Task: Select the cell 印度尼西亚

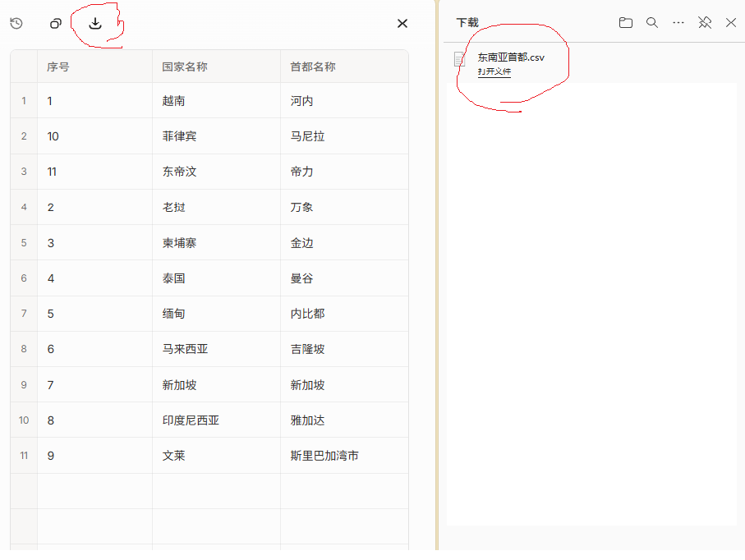Action: 216,420
